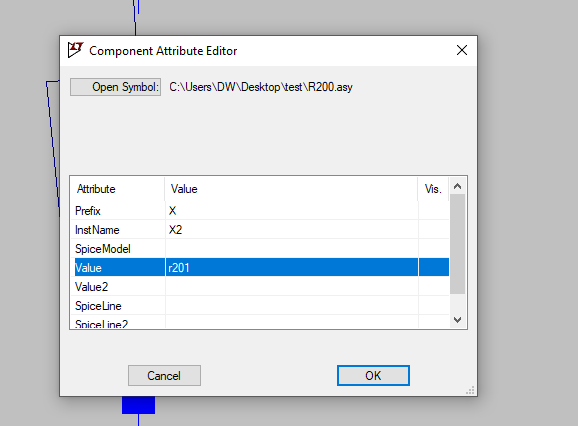The width and height of the screenshot is (578, 426).
Task: Click the empty Value2 value cell
Action: point(292,287)
